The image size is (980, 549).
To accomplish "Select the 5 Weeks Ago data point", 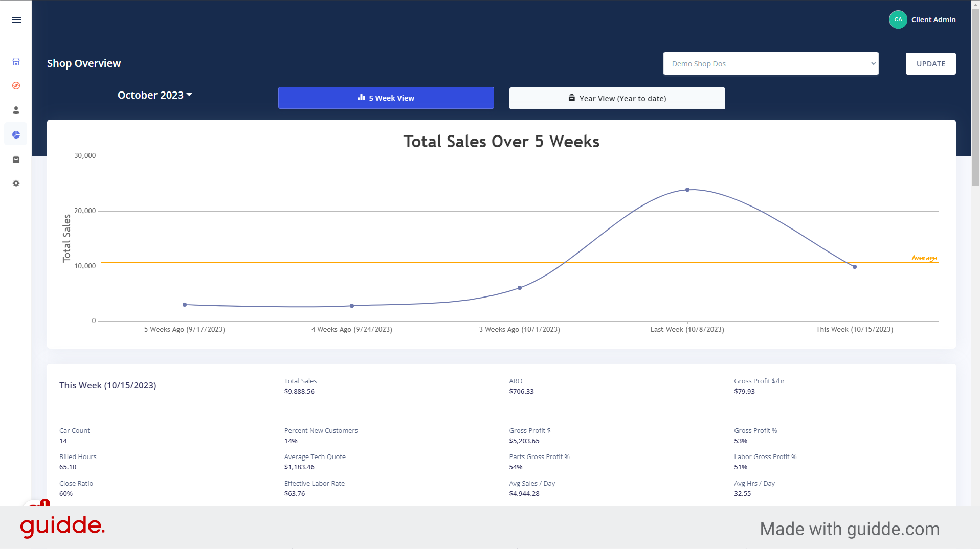I will coord(185,305).
